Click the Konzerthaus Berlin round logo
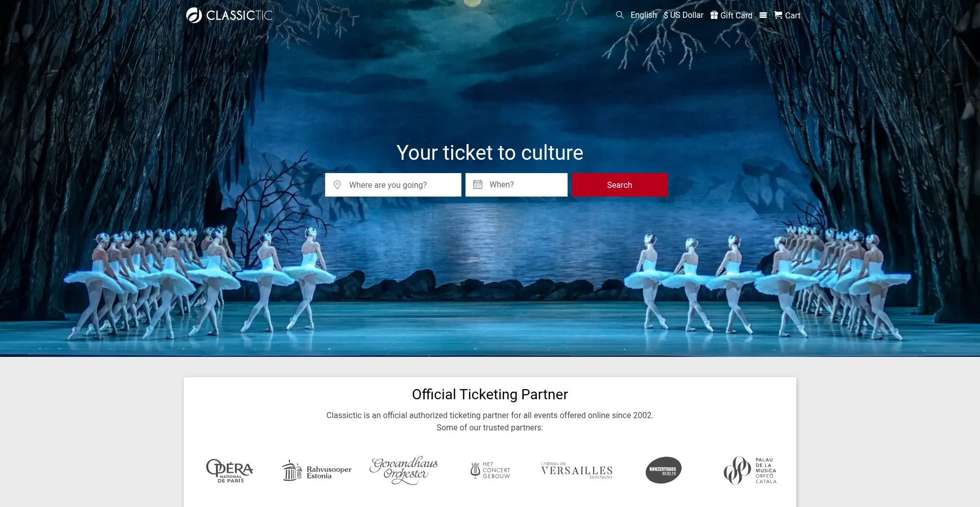 (664, 470)
